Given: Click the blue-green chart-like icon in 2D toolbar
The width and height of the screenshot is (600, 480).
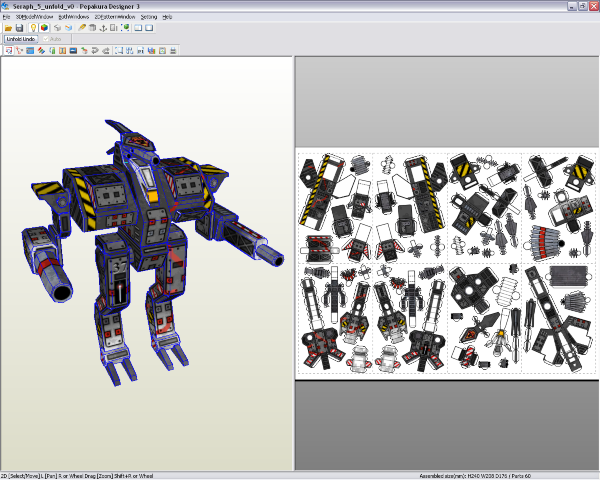Looking at the screenshot, I should pyautogui.click(x=151, y=51).
